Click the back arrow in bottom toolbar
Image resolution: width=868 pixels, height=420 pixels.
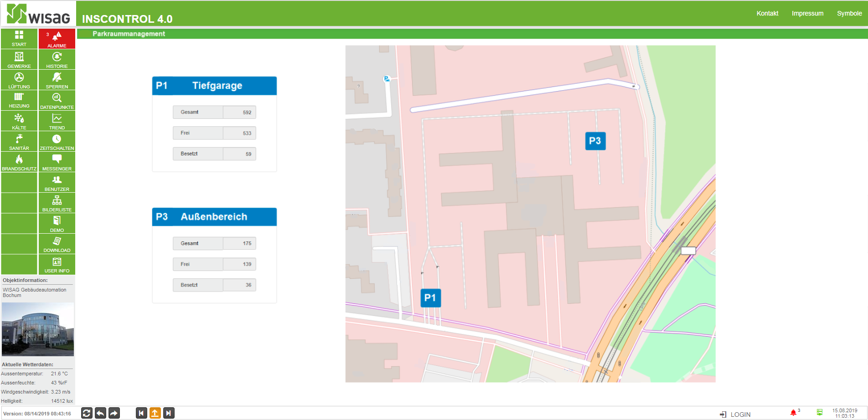pyautogui.click(x=100, y=413)
